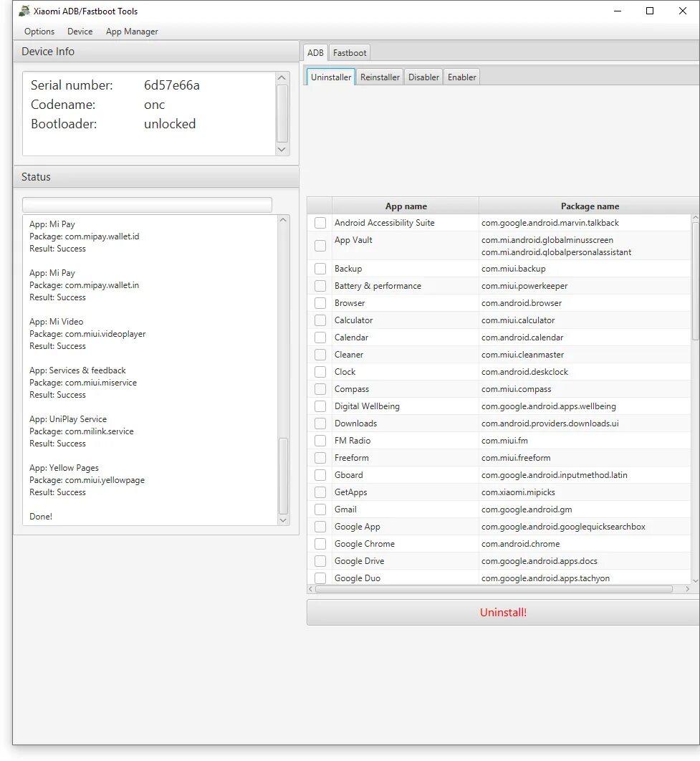Image resolution: width=700 pixels, height=761 pixels.
Task: Click the Status panel header
Action: click(x=155, y=177)
